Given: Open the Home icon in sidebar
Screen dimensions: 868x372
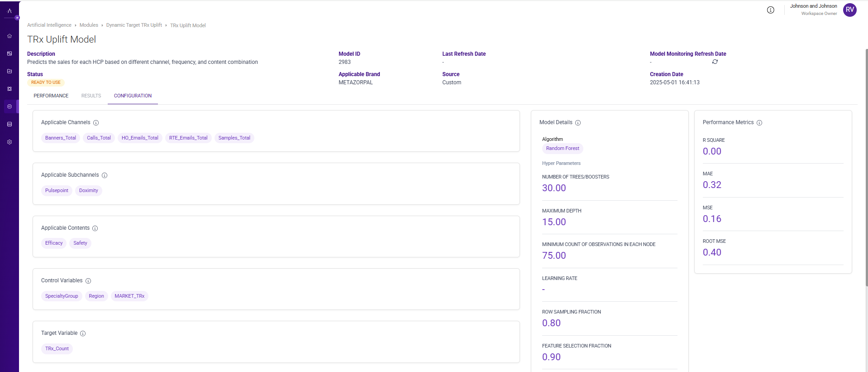Looking at the screenshot, I should click(10, 36).
